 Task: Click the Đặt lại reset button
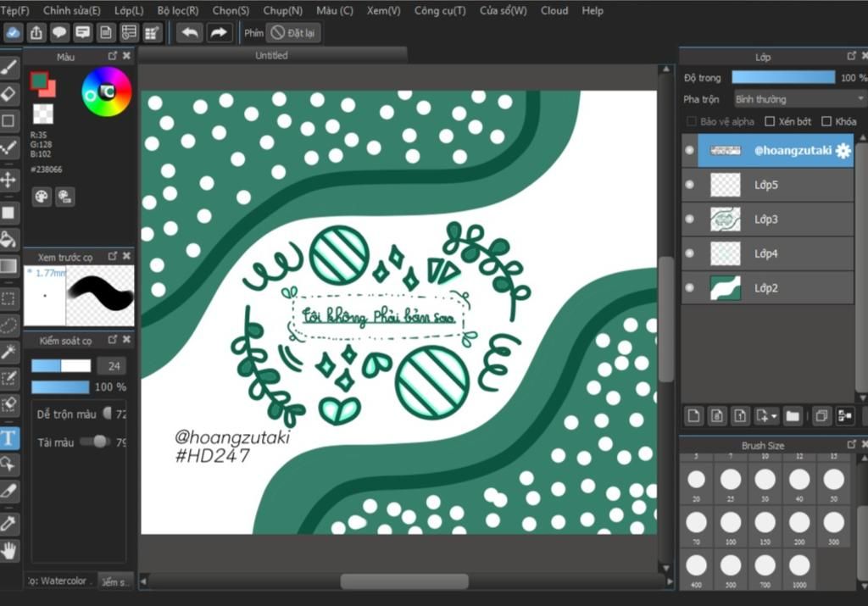(293, 33)
